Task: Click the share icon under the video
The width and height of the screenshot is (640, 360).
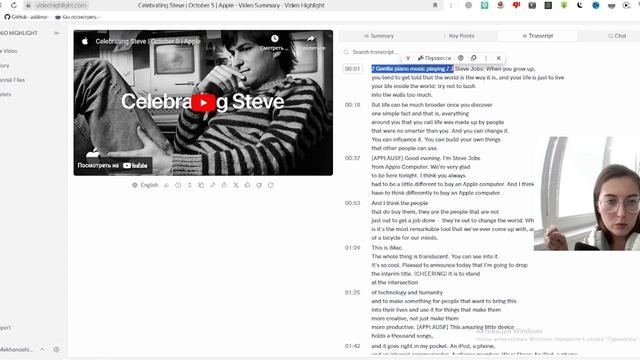Action: [x=224, y=185]
